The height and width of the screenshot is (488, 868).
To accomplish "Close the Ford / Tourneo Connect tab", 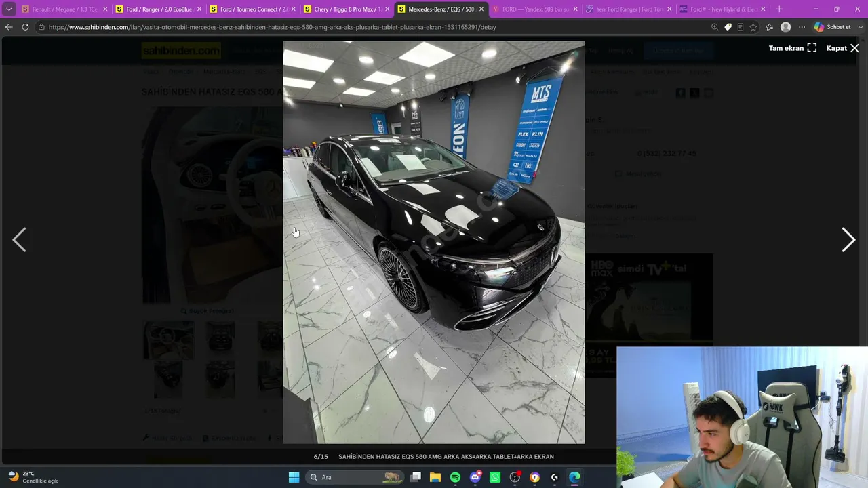I will tap(294, 9).
